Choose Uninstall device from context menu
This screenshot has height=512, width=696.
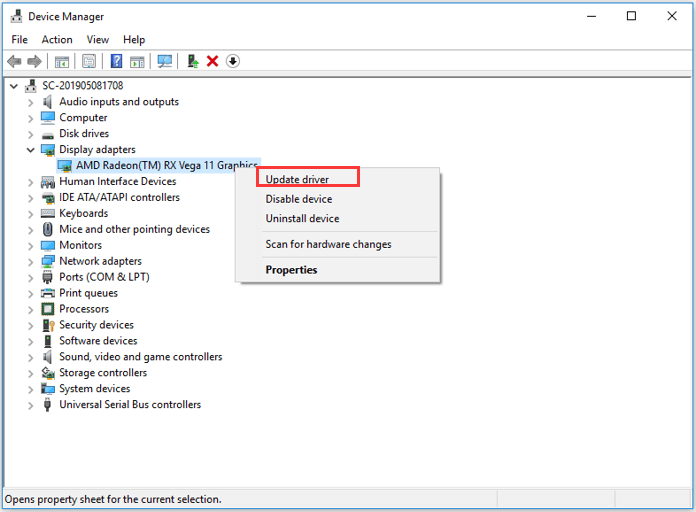[x=302, y=218]
